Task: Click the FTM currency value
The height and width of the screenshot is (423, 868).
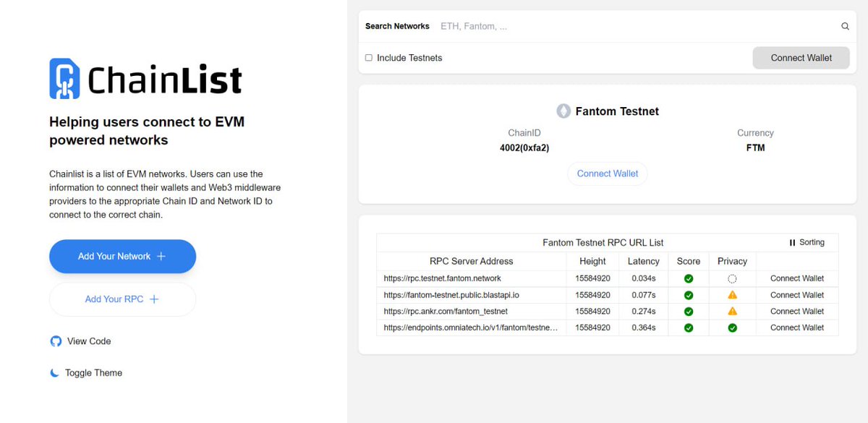Action: [755, 148]
